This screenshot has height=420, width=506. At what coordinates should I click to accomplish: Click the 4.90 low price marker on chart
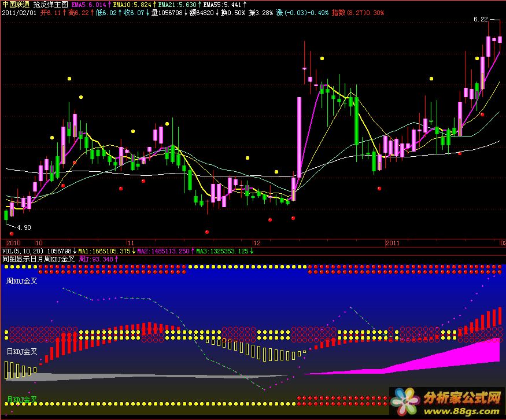(24, 227)
